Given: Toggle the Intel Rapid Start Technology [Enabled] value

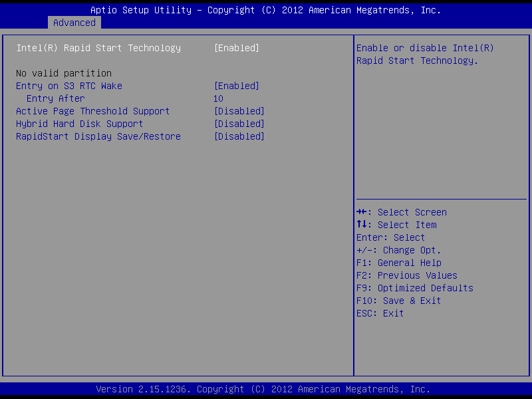Looking at the screenshot, I should click(x=236, y=48).
